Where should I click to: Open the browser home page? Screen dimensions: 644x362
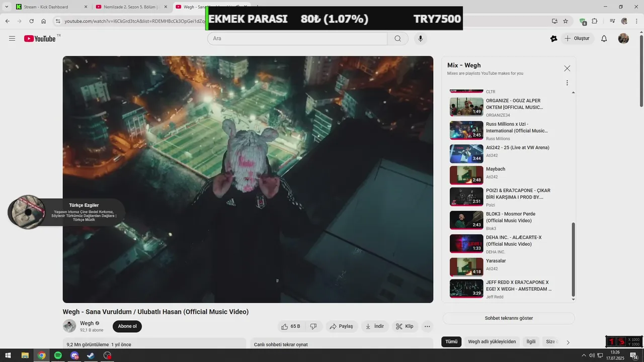click(x=44, y=21)
